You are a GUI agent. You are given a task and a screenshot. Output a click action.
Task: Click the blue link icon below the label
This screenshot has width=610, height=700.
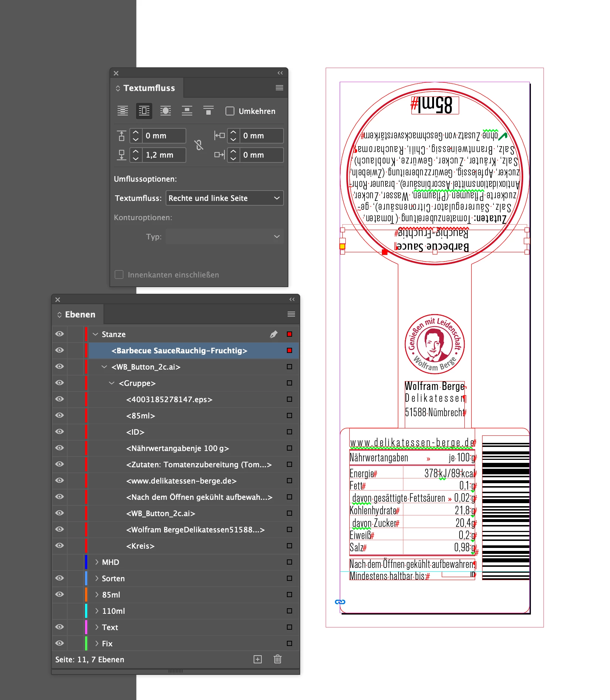340,602
